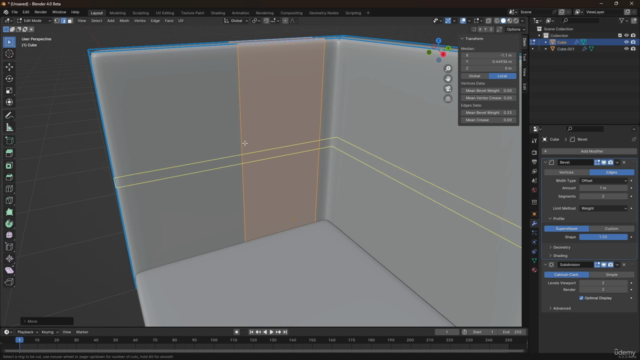Image resolution: width=640 pixels, height=360 pixels.
Task: Choose the Poly Build tool
Action: click(x=9, y=212)
